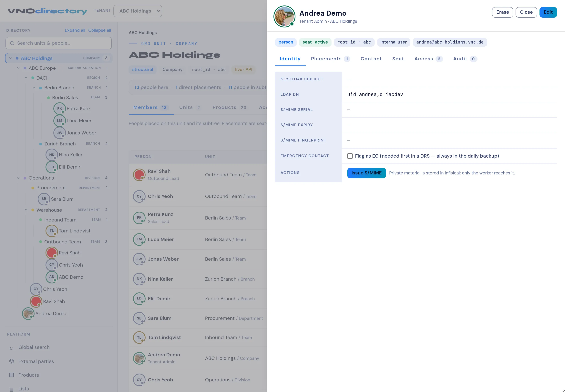Click the Expand all link
Viewport: 565px width, 392px height.
(75, 30)
